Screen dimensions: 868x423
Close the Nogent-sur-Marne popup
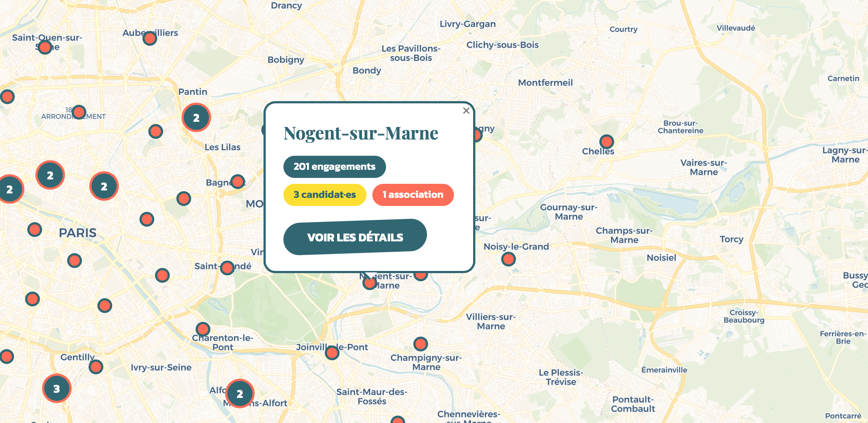466,111
